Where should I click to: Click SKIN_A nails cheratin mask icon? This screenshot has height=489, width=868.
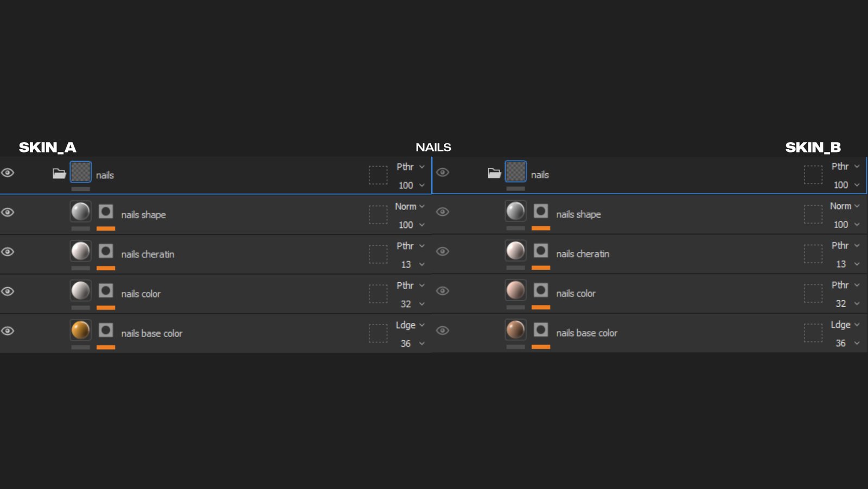click(x=106, y=251)
